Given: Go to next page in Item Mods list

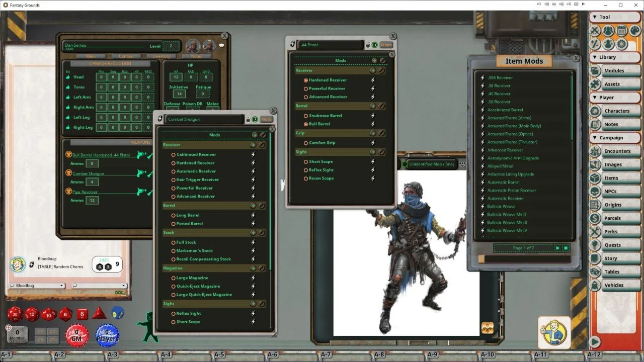Looking at the screenshot, I should [x=557, y=248].
